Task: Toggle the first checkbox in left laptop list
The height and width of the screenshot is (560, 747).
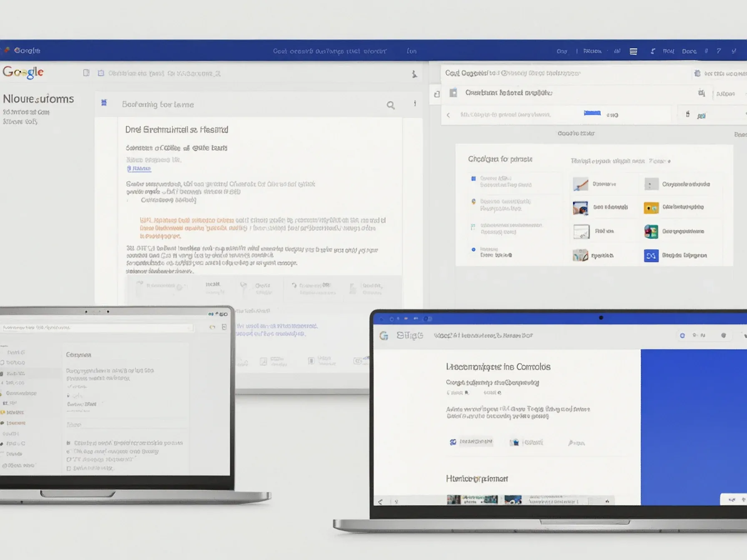Action: (x=69, y=443)
